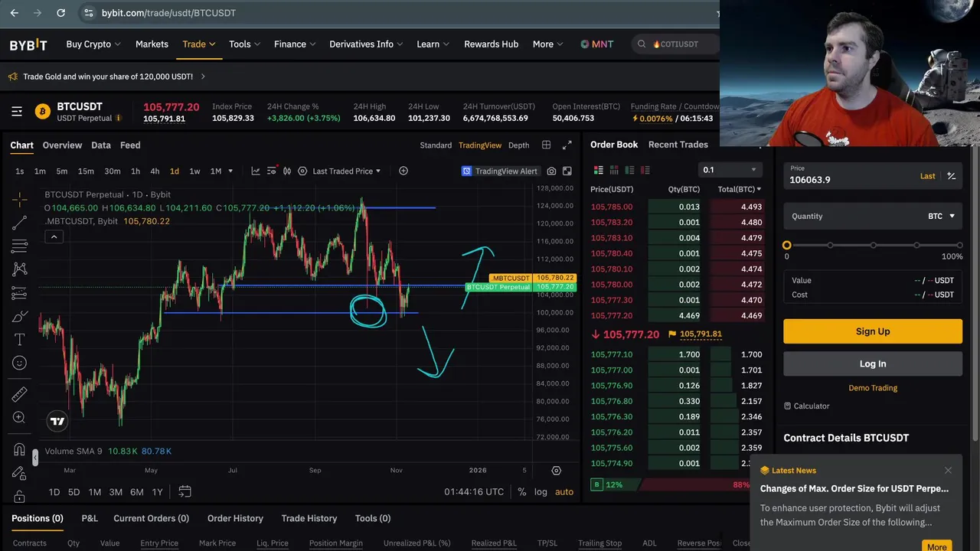Change candlestick chart type icon

(287, 171)
